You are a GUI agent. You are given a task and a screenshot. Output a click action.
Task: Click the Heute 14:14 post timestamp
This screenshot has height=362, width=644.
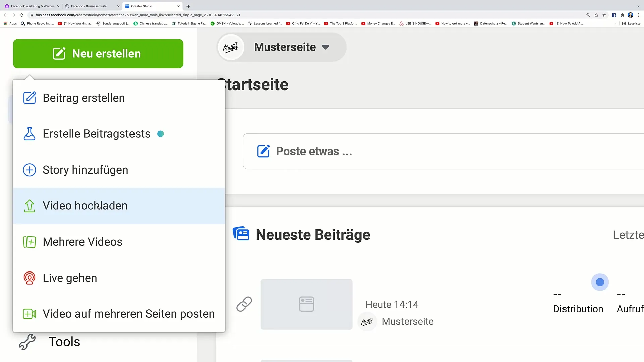click(x=392, y=304)
